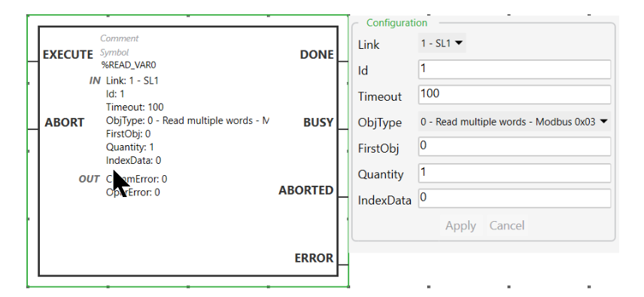Click the Link label in Configuration
The height and width of the screenshot is (297, 644).
click(x=369, y=44)
